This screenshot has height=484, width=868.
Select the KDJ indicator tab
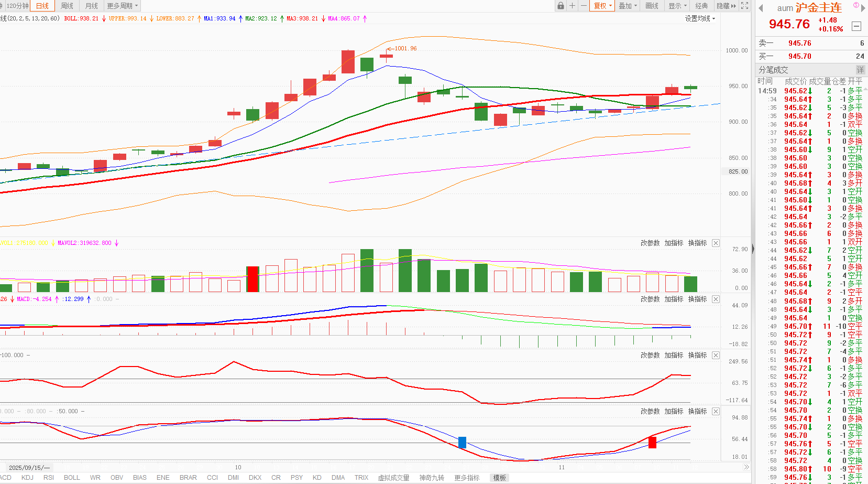click(x=27, y=478)
